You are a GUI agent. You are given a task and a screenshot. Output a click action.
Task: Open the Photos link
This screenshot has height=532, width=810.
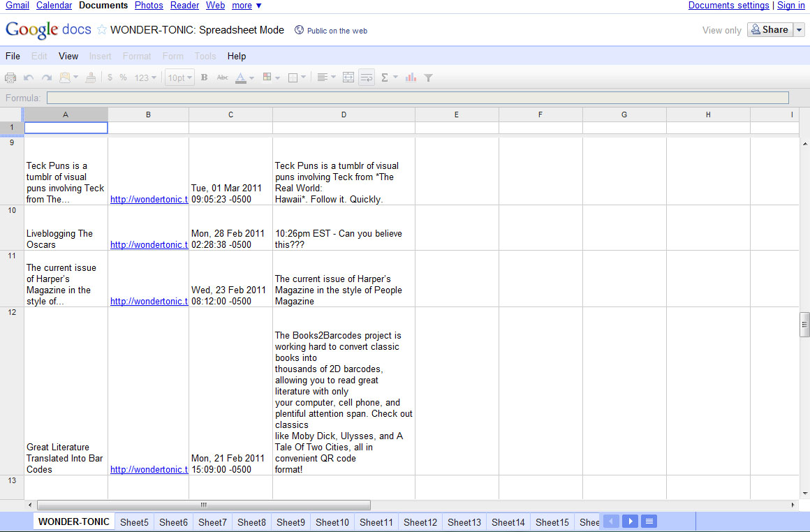[x=149, y=5]
